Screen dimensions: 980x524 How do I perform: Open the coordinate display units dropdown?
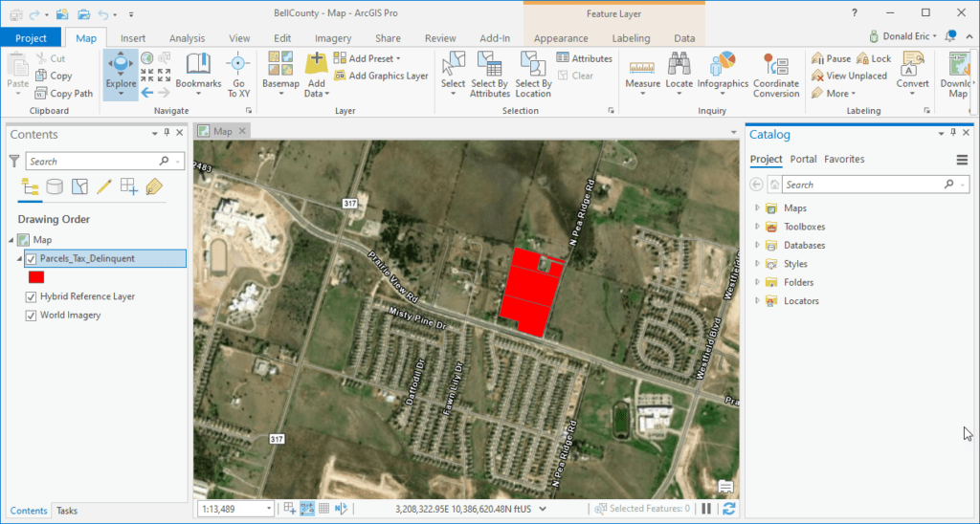pyautogui.click(x=543, y=509)
